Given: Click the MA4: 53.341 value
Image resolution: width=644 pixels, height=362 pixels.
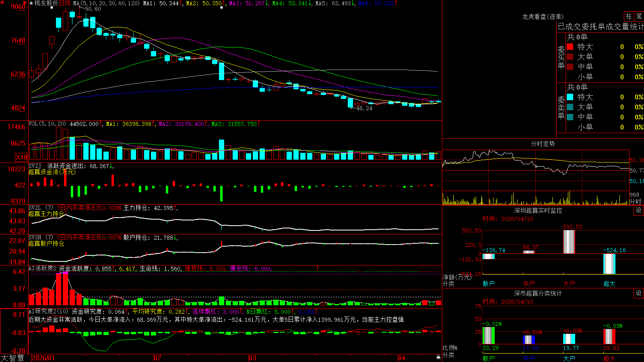Looking at the screenshot, I should point(290,3).
